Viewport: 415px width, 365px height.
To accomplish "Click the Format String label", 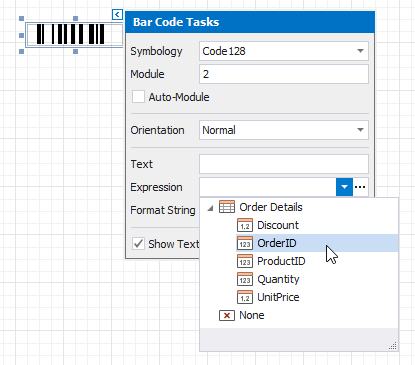I will pos(163,210).
